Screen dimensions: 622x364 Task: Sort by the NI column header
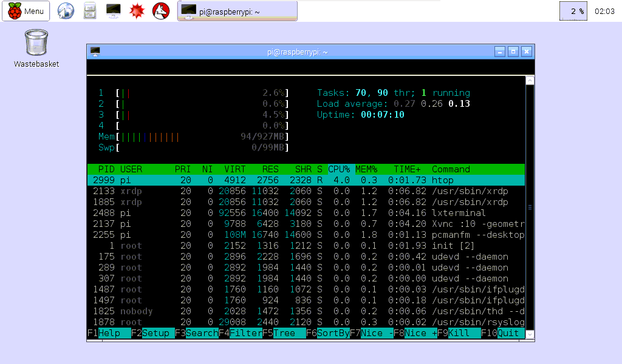point(207,169)
